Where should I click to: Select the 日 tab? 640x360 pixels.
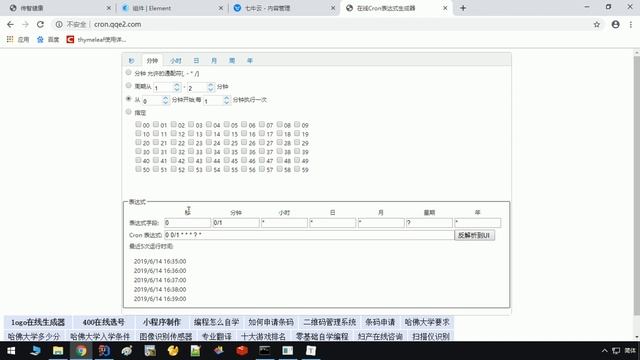coord(196,60)
